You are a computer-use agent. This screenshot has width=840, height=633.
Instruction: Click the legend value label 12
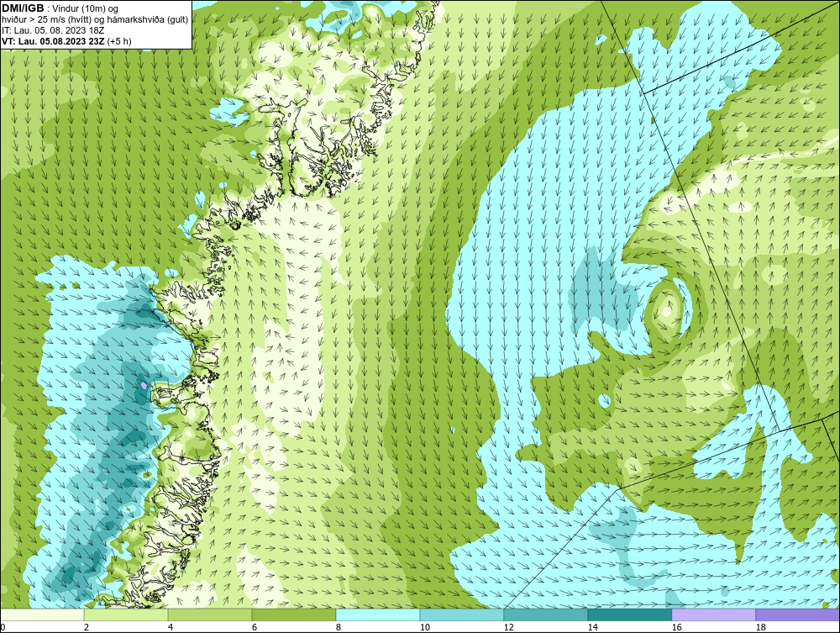[x=508, y=628]
